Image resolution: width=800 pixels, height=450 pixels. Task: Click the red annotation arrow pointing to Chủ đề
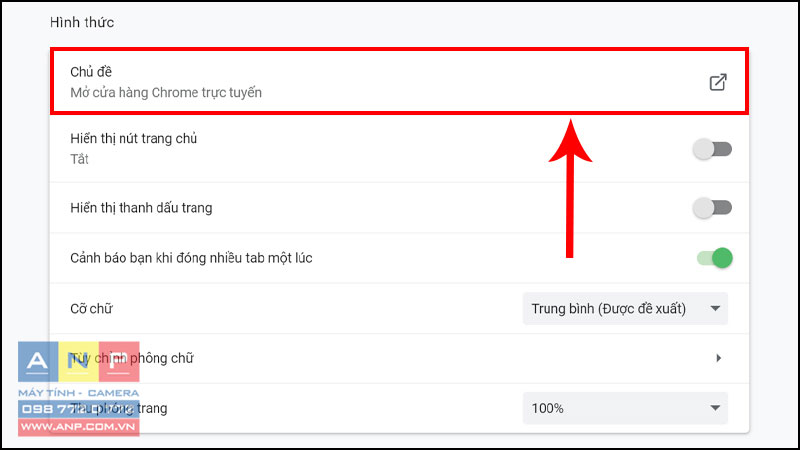pos(570,189)
